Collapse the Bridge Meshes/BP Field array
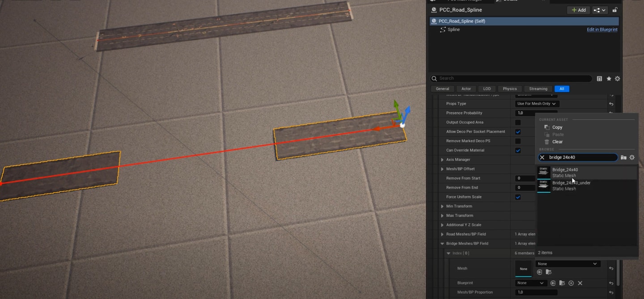This screenshot has width=644, height=299. (442, 244)
